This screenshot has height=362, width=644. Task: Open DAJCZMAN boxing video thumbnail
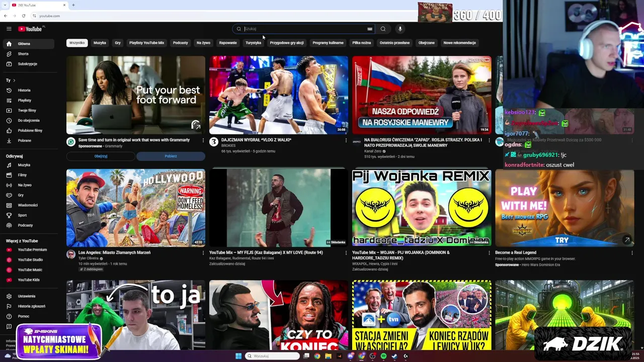coord(279,95)
